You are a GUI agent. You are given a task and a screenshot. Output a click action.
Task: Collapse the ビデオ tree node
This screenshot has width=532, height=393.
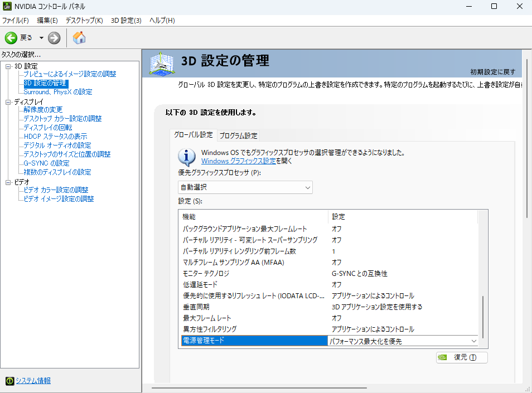(x=8, y=182)
